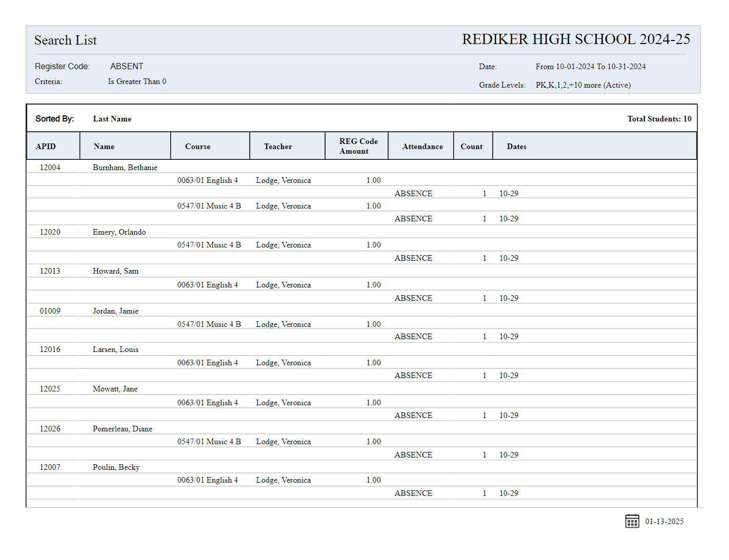Click Poulin's 0063/01 English 4 course
This screenshot has height=560, width=729.
click(x=208, y=480)
